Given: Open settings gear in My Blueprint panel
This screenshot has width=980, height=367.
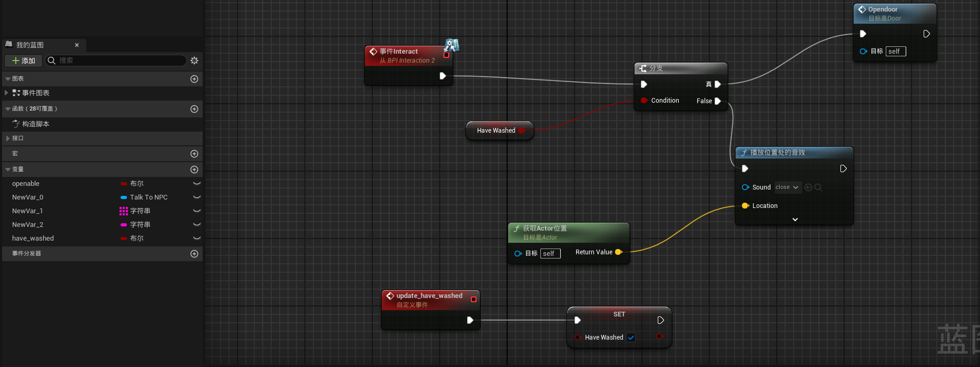Looking at the screenshot, I should pos(194,61).
